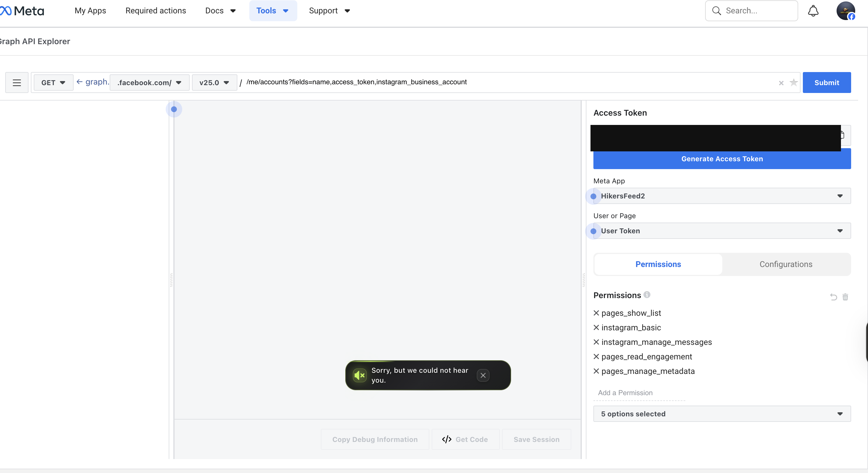Open the Tools menu

click(x=273, y=10)
